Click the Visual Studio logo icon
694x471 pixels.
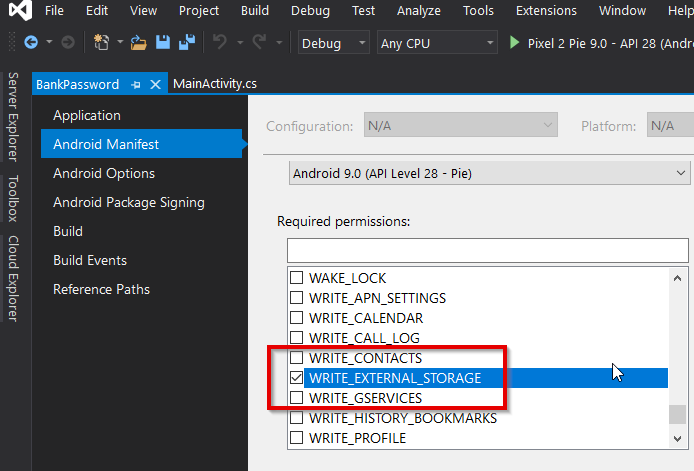[x=20, y=10]
